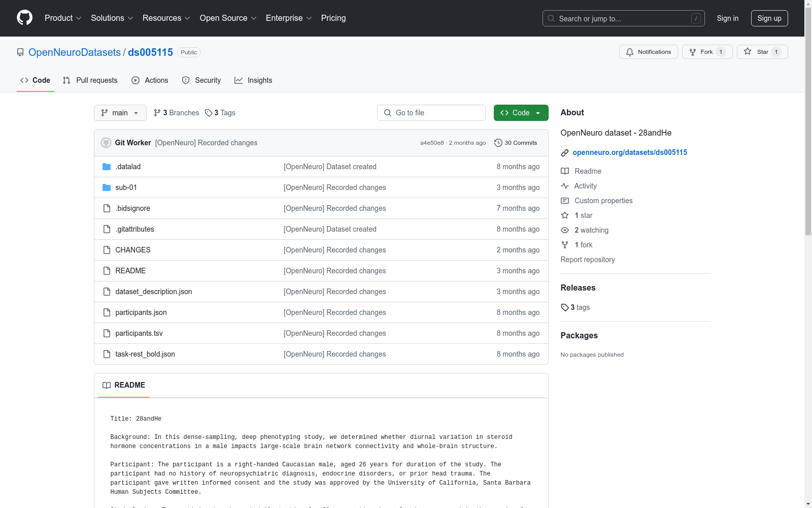Open openneuro.org/datasets/ds005115 link

[x=630, y=152]
